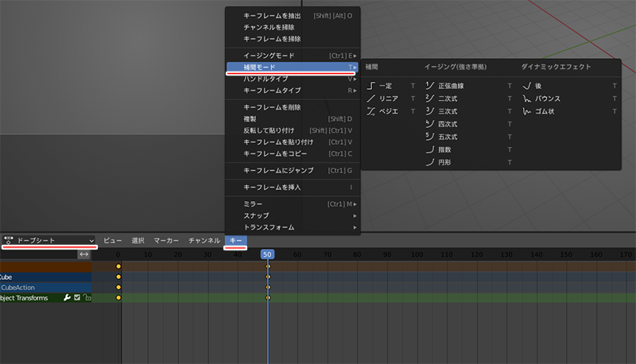Viewport: 636px width, 364px height.
Task: Open the ドープシート editor mode dropdown
Action: (49, 240)
